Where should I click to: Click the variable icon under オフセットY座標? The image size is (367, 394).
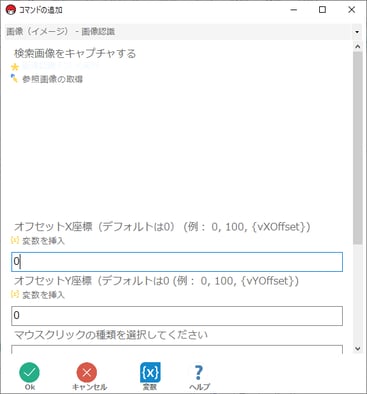pyautogui.click(x=15, y=294)
